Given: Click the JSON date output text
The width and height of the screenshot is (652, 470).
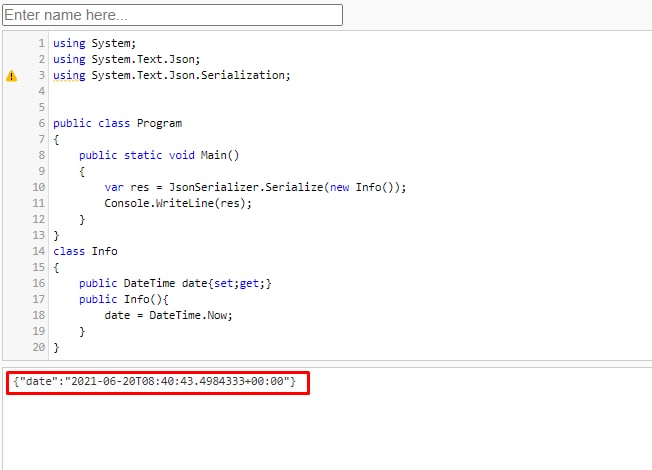Looking at the screenshot, I should (154, 381).
